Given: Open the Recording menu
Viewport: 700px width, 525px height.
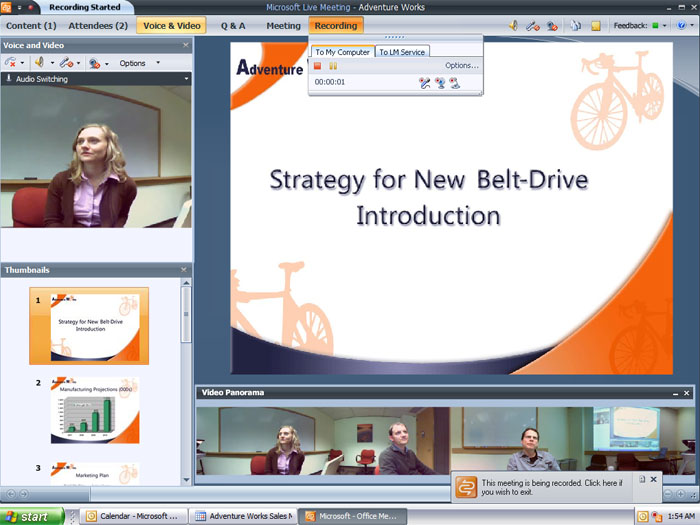Looking at the screenshot, I should pyautogui.click(x=336, y=26).
